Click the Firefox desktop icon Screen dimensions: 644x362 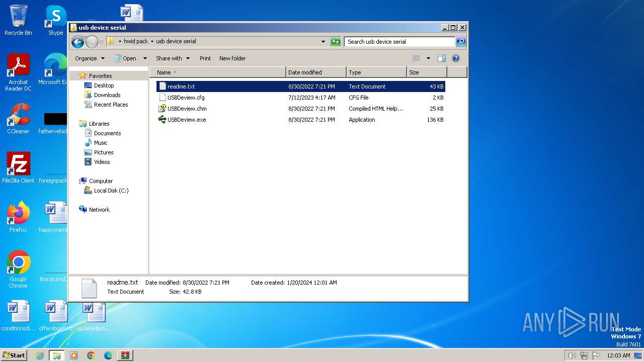tap(18, 217)
